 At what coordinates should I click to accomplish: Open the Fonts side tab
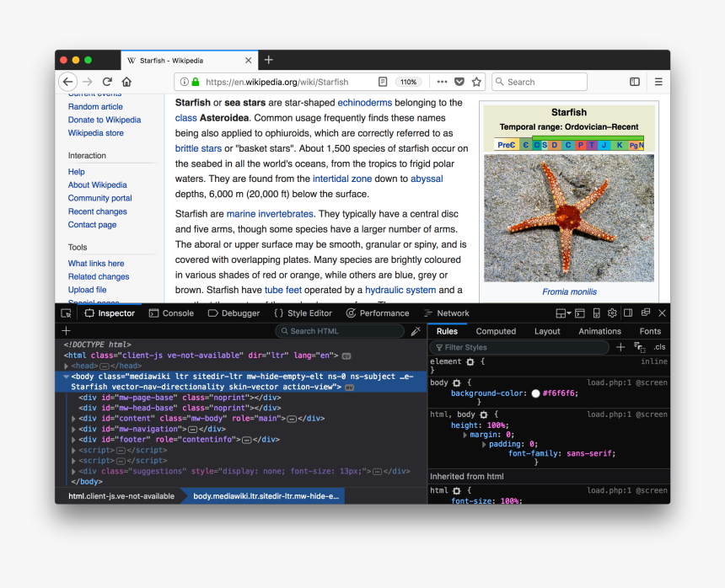650,331
